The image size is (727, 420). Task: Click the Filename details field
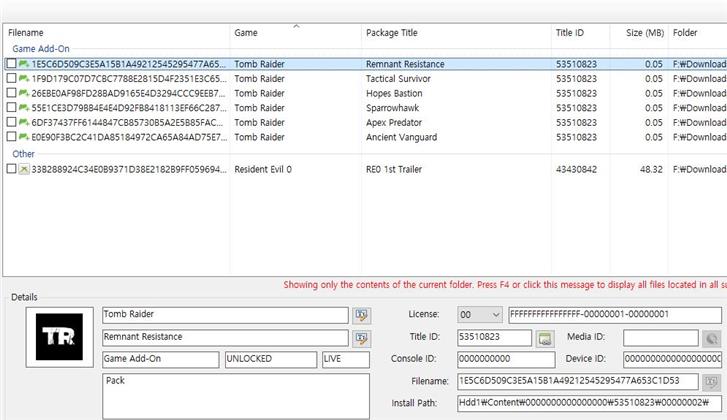578,382
